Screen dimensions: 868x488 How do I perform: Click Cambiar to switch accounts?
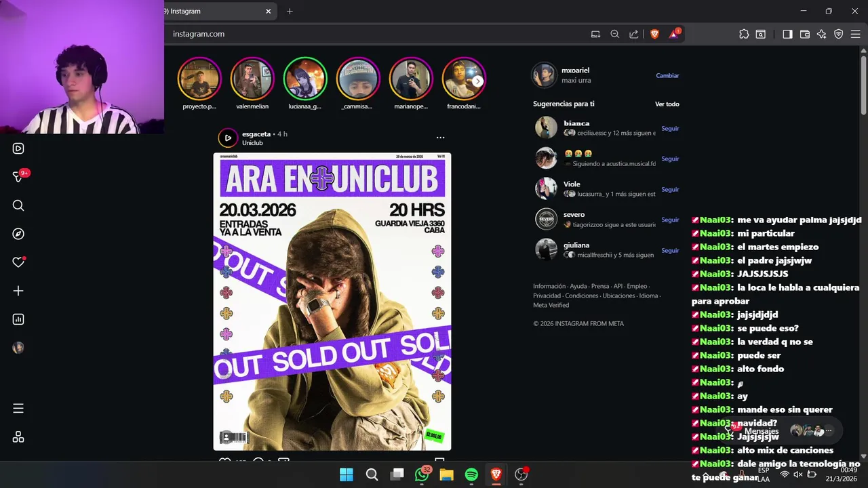667,76
